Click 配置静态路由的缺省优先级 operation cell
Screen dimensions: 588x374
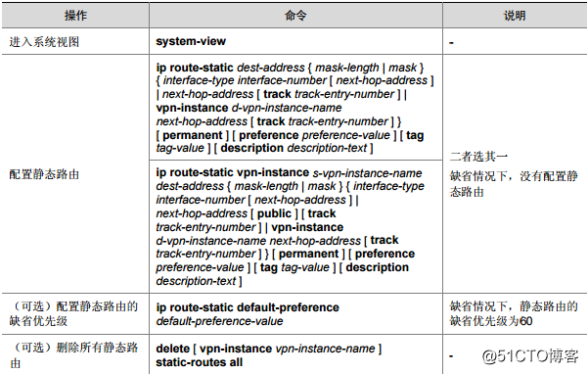pos(74,313)
